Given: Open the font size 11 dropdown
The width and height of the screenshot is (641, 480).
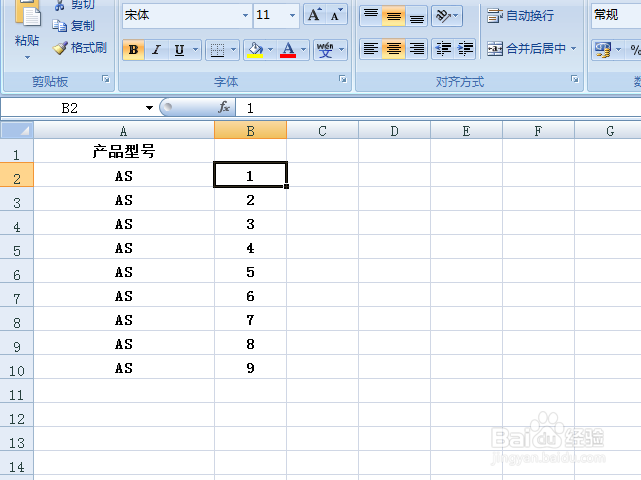Looking at the screenshot, I should tap(292, 16).
